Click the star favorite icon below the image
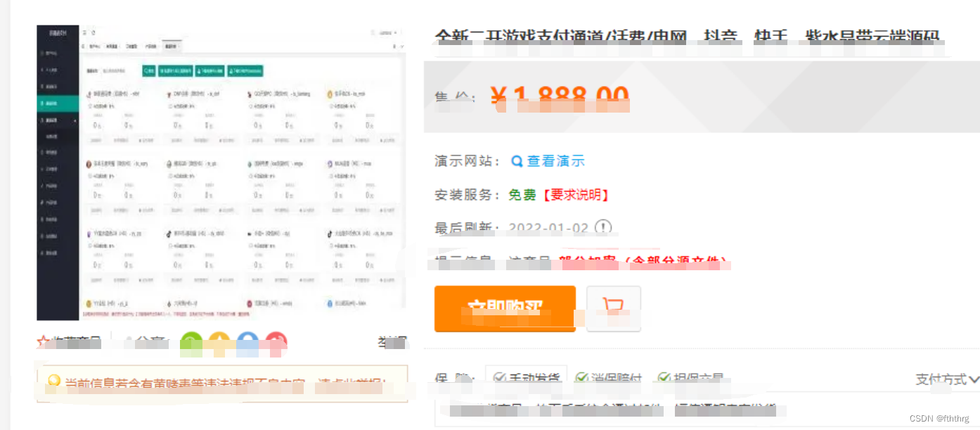This screenshot has height=430, width=980. (44, 343)
